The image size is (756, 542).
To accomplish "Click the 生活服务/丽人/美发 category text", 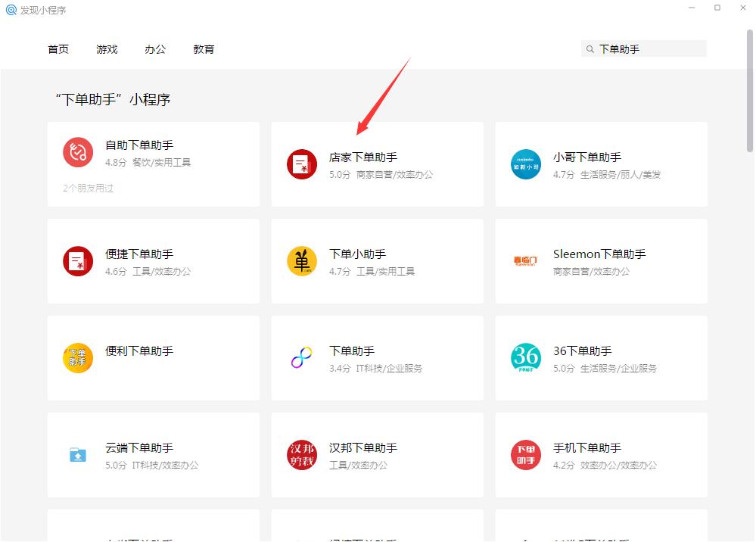I will (621, 175).
